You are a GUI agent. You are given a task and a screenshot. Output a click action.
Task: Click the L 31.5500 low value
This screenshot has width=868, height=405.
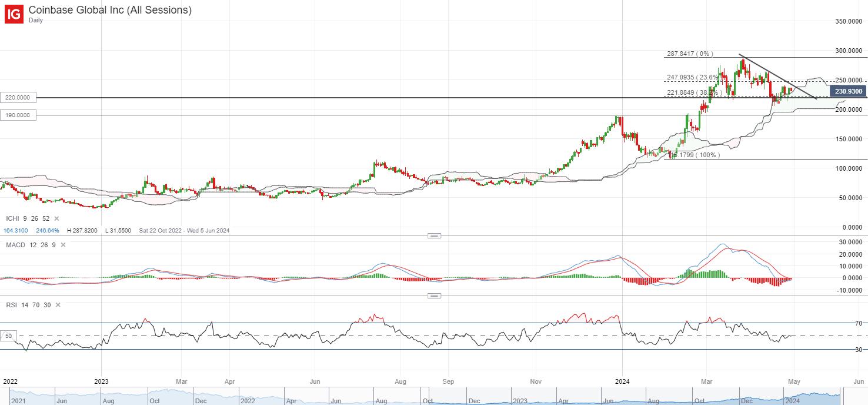119,231
